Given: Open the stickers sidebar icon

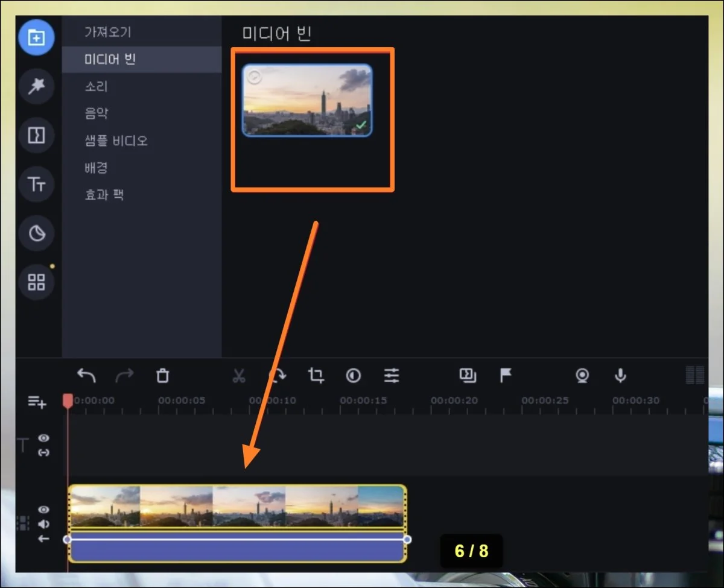Looking at the screenshot, I should pyautogui.click(x=36, y=233).
